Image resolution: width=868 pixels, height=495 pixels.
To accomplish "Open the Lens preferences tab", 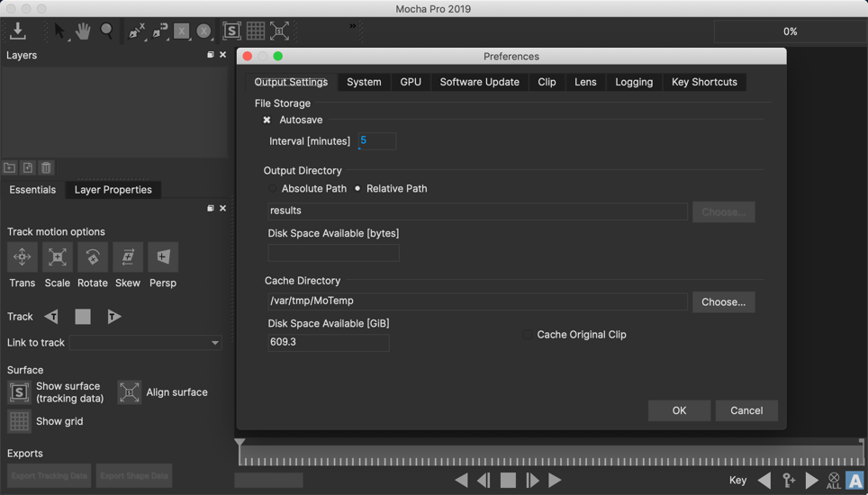I will (x=585, y=82).
